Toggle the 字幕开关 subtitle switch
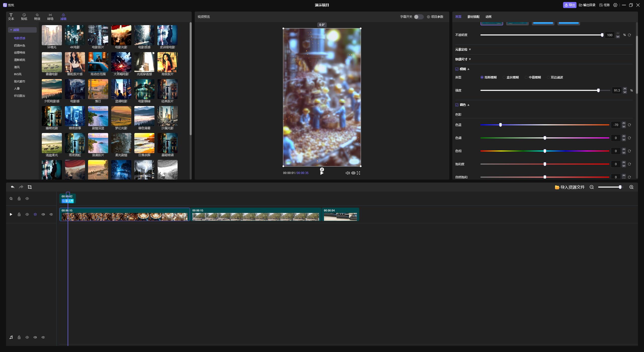 point(419,17)
